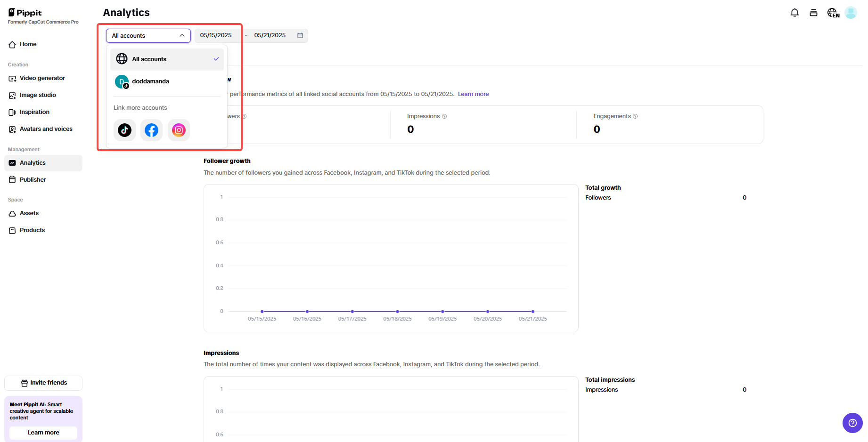The image size is (868, 442).
Task: Click the 05/21/2025 follower data point
Action: (533, 312)
